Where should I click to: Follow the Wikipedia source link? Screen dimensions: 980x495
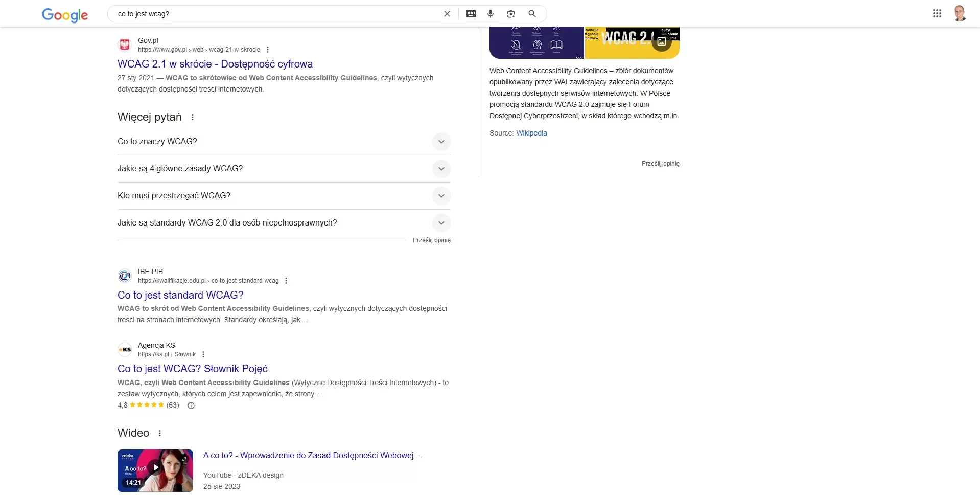(x=531, y=133)
